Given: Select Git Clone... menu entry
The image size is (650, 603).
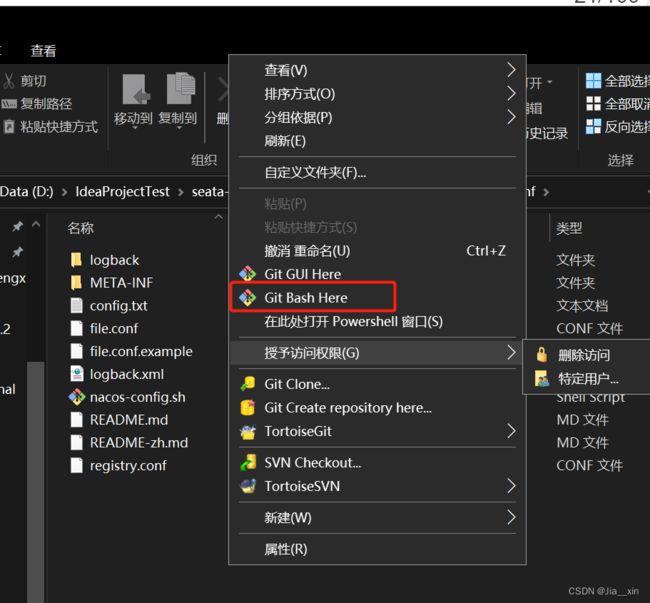Looking at the screenshot, I should pos(376,384).
